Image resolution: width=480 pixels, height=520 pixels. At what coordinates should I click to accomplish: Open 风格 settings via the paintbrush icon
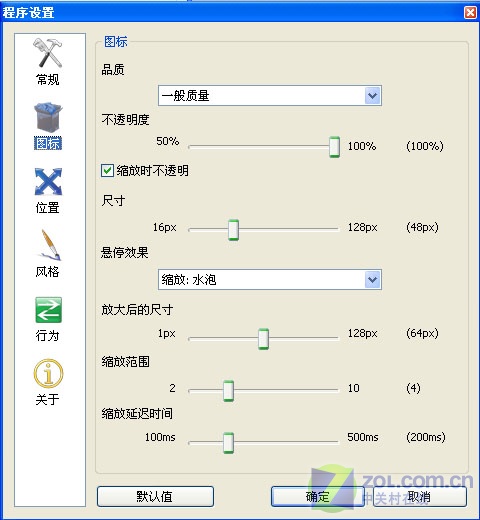coord(49,245)
